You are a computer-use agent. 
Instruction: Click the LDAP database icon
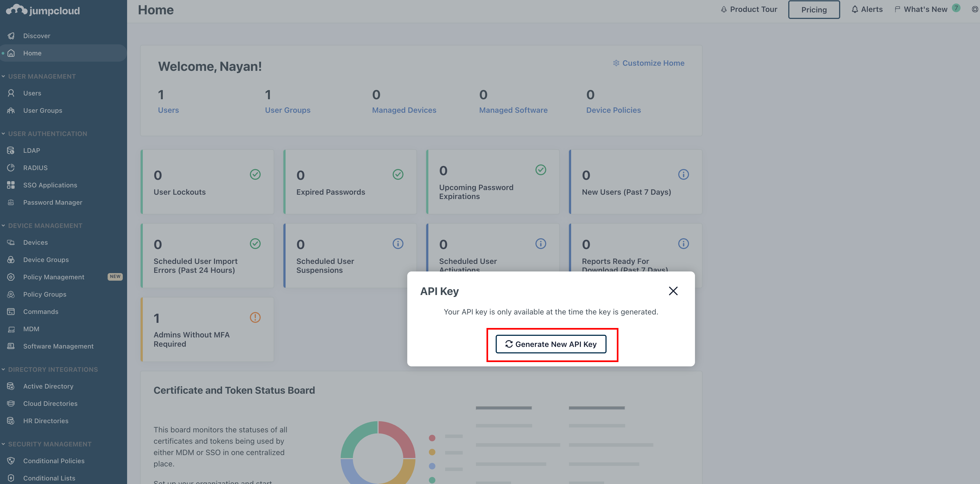click(x=11, y=150)
